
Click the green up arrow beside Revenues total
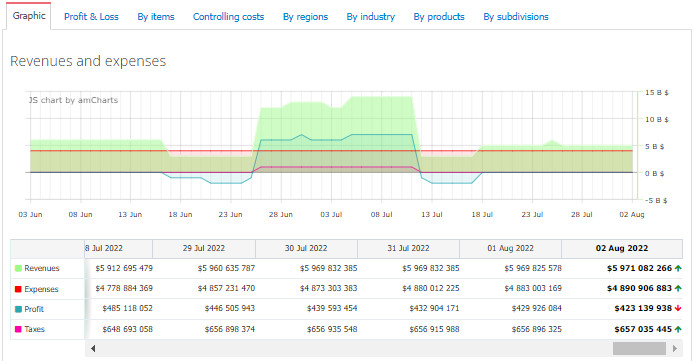tap(678, 268)
